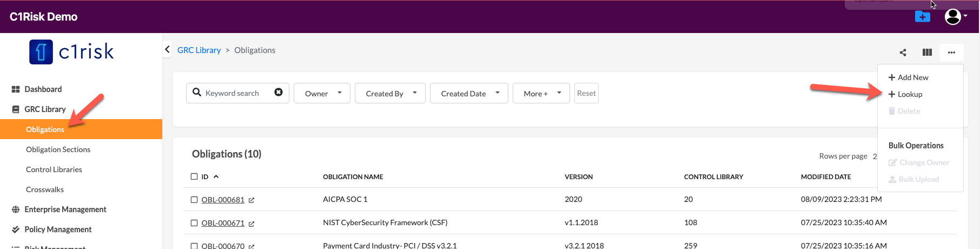The image size is (980, 249).
Task: Sort by the Version column header
Action: tap(579, 177)
